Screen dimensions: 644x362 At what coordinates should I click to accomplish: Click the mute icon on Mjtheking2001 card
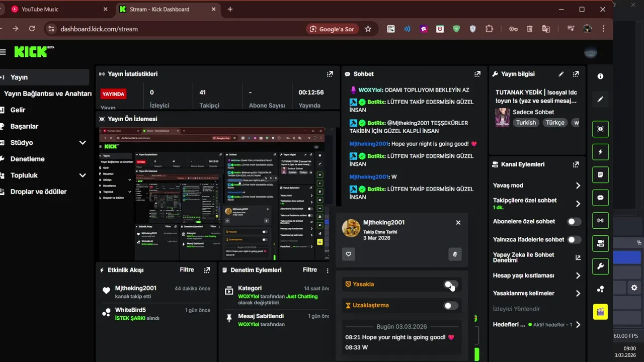click(455, 254)
